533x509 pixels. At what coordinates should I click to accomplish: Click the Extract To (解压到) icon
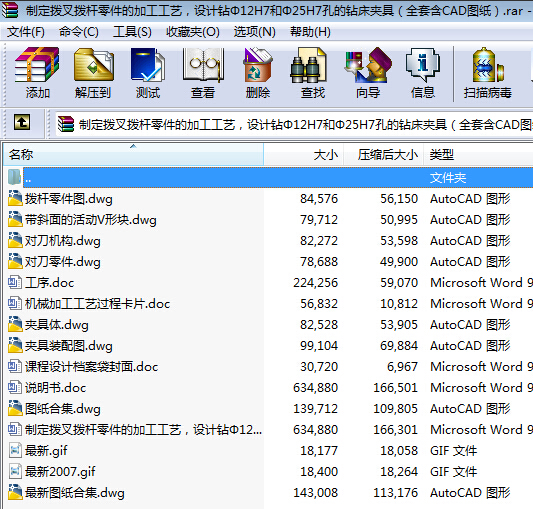coord(93,65)
